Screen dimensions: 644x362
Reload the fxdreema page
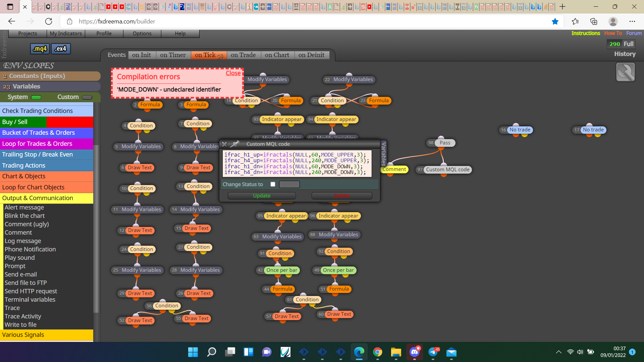pyautogui.click(x=49, y=21)
